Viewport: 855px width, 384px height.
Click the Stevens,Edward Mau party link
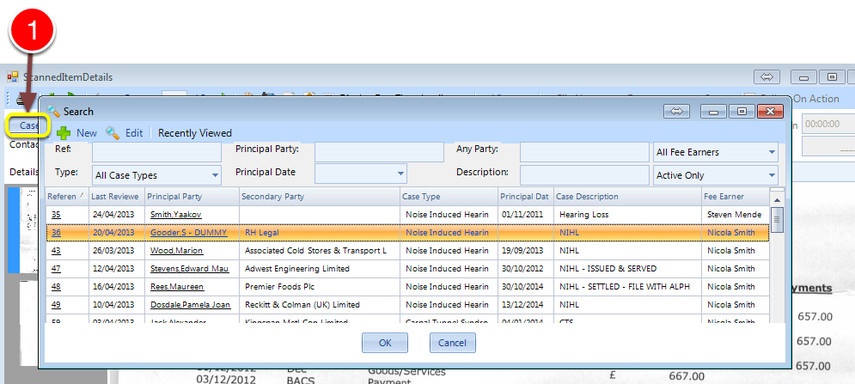pyautogui.click(x=190, y=269)
